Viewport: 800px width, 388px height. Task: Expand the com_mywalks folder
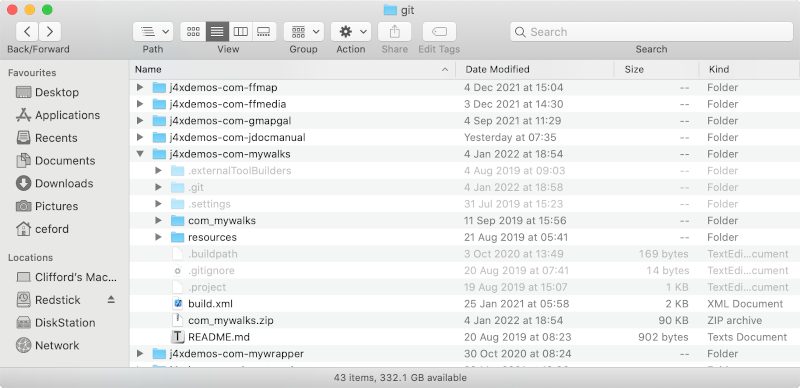click(x=159, y=221)
